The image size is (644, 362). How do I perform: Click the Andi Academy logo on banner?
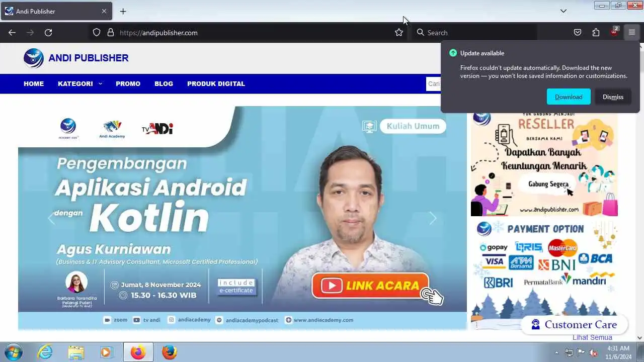112,129
